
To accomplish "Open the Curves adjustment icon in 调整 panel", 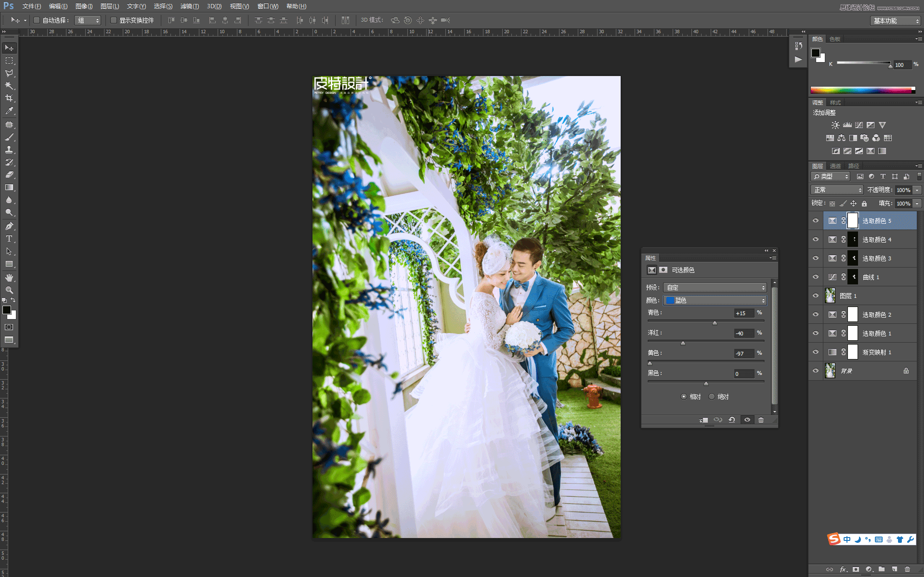I will (859, 125).
